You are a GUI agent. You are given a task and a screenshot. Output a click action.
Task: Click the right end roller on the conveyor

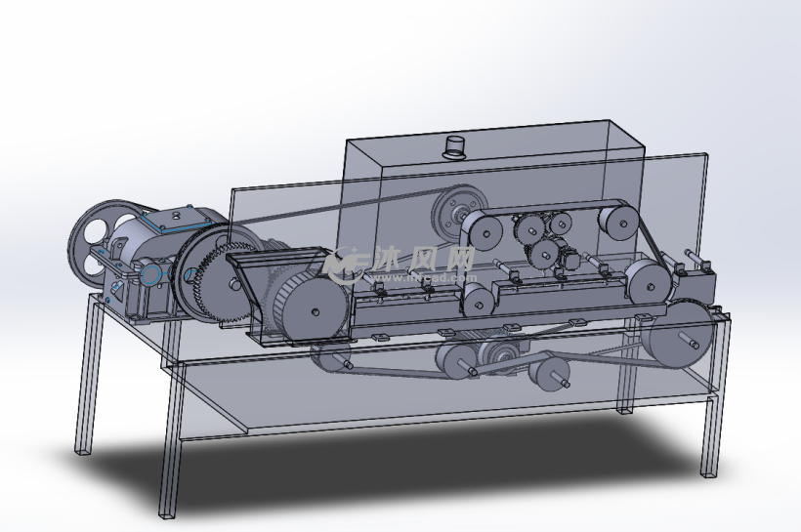[x=649, y=281]
